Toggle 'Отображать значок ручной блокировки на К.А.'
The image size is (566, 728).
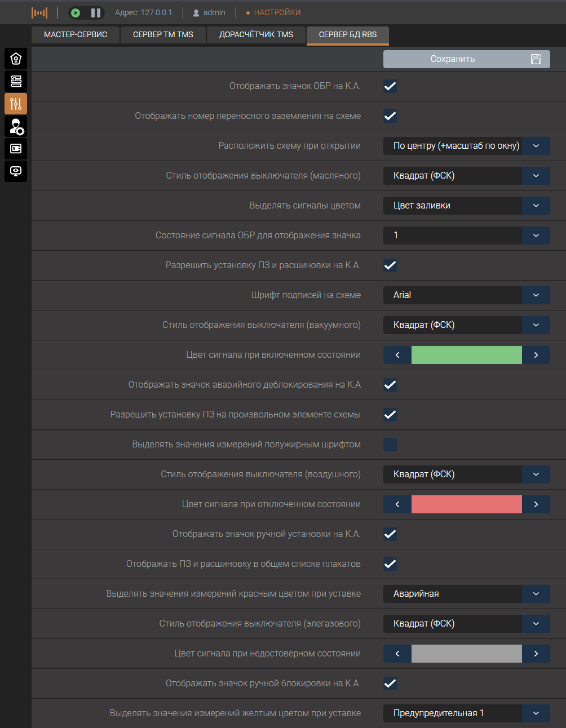[x=390, y=683]
